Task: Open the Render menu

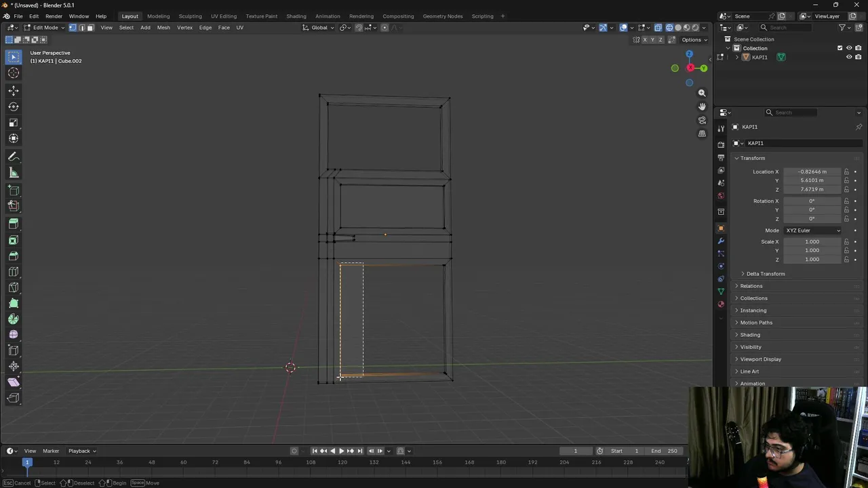Action: click(x=54, y=16)
